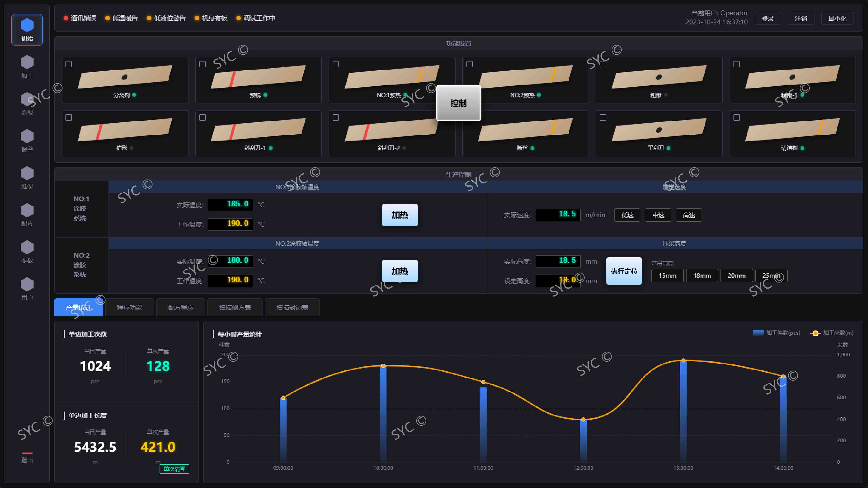Set conveying speed to 中速
The image size is (868, 488).
click(x=658, y=215)
